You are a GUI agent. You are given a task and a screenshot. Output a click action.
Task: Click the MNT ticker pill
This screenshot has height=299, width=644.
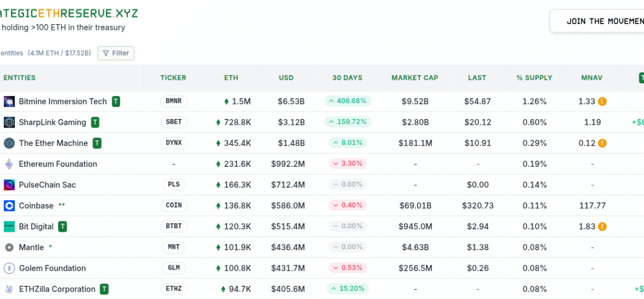[174, 247]
